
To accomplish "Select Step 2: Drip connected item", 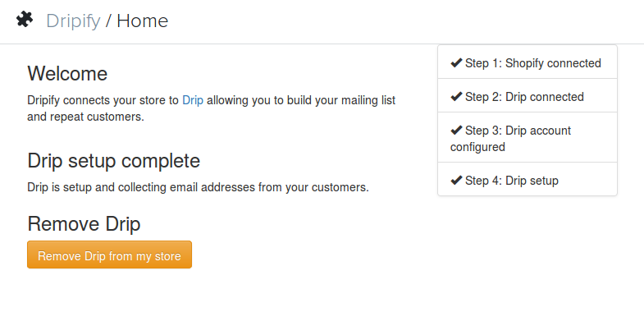I will tap(528, 96).
